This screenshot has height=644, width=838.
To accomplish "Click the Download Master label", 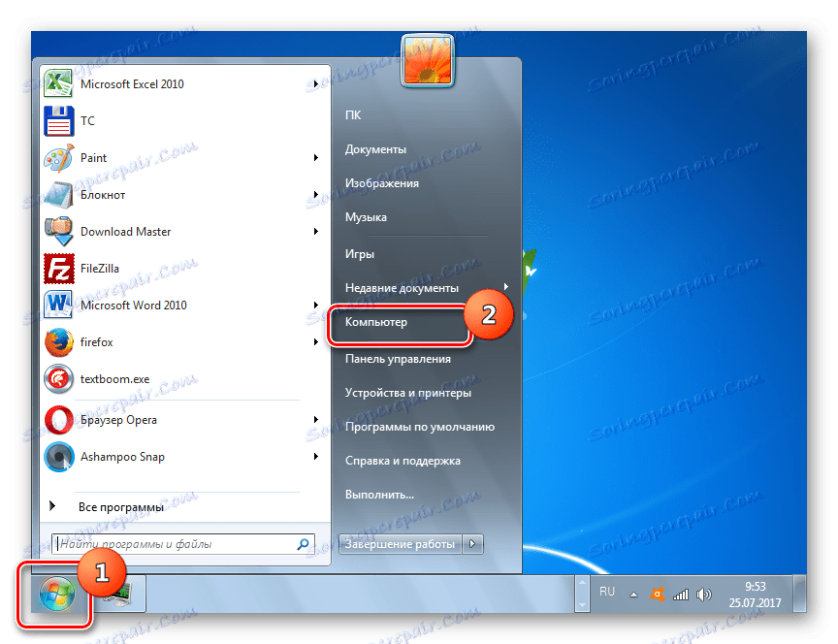I will pos(125,232).
